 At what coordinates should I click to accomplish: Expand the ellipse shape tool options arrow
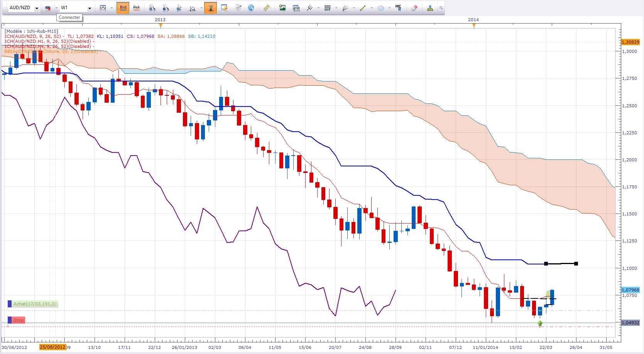pos(389,8)
